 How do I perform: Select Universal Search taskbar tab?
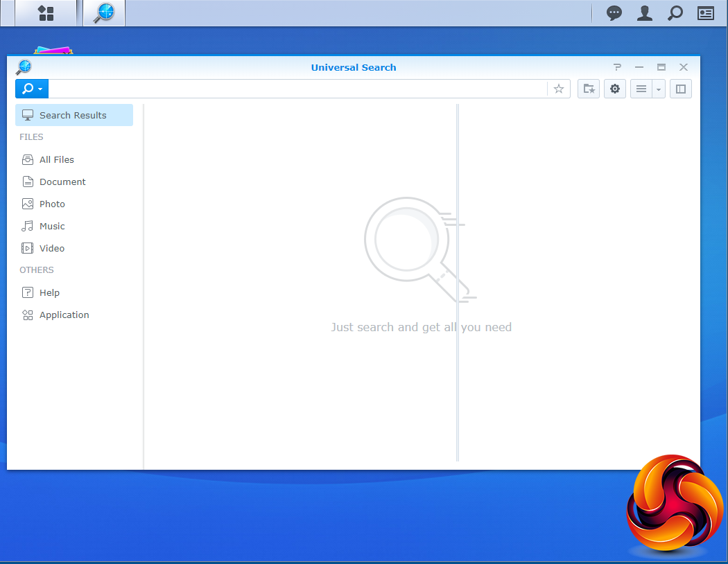point(104,13)
